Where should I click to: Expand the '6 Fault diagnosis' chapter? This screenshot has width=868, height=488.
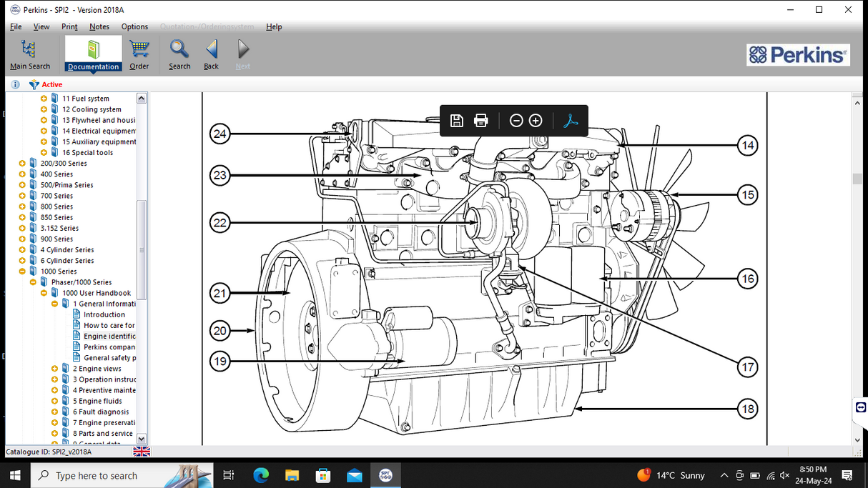(x=54, y=411)
